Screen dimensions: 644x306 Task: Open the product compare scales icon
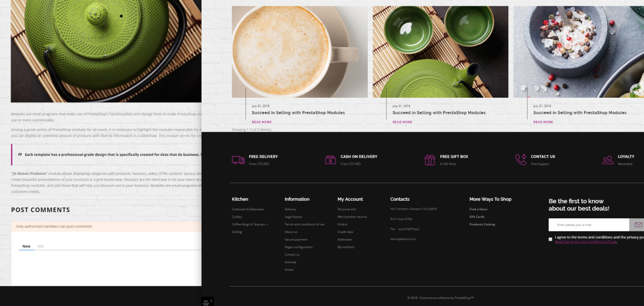(x=206, y=302)
